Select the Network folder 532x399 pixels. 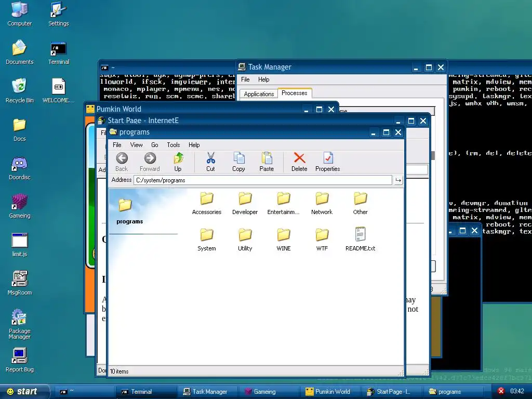coord(322,203)
